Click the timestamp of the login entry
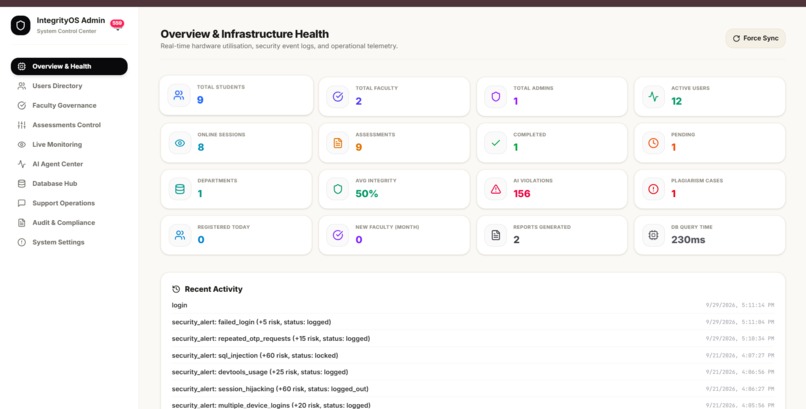The image size is (806, 409). pyautogui.click(x=740, y=305)
